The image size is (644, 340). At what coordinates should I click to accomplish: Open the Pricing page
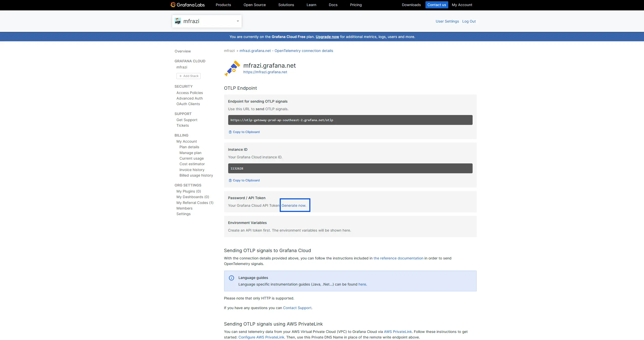(x=356, y=5)
